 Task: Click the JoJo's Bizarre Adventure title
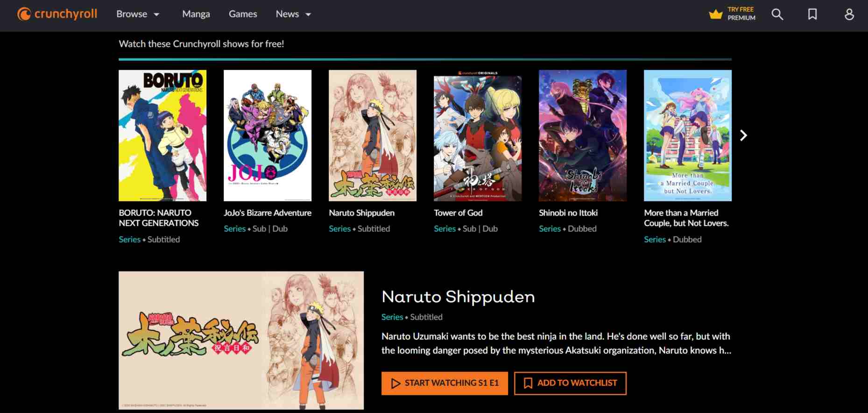268,213
